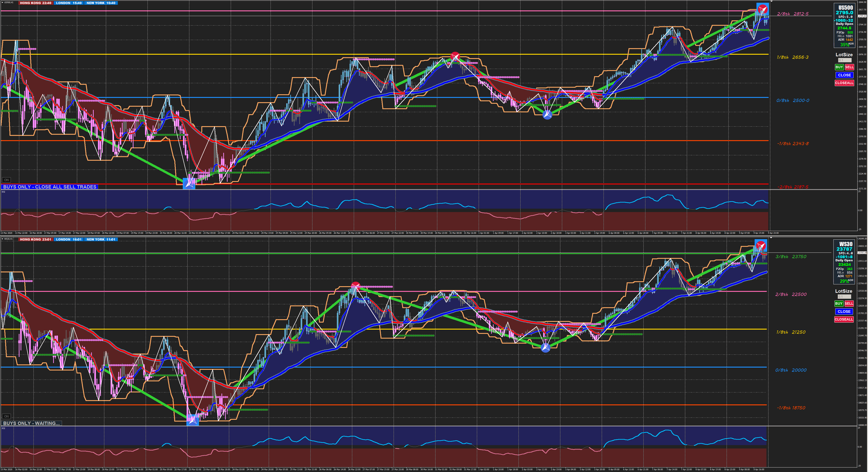Toggle the ON button on WS30 chart
Viewport: 868px width, 472px height.
click(6, 416)
